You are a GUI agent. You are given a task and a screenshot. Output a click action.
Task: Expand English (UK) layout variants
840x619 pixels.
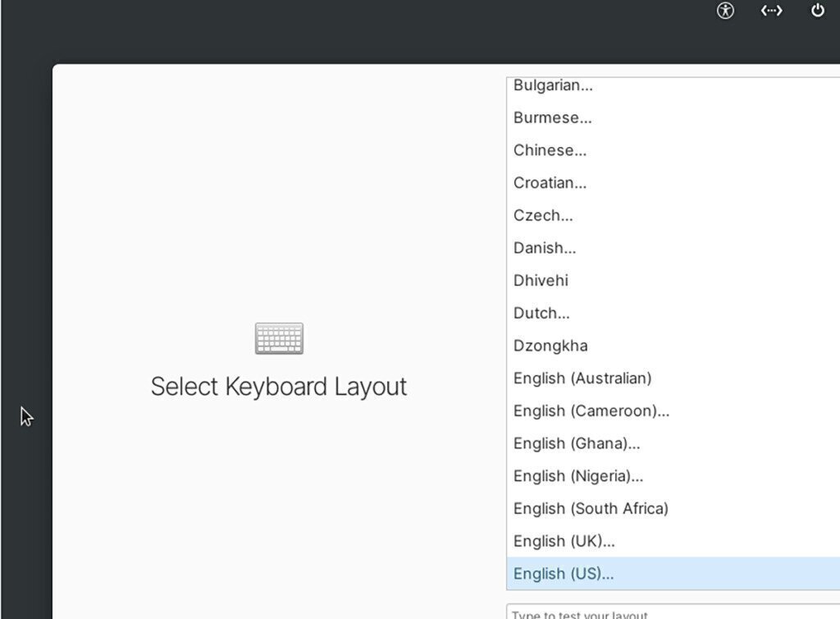pos(565,541)
